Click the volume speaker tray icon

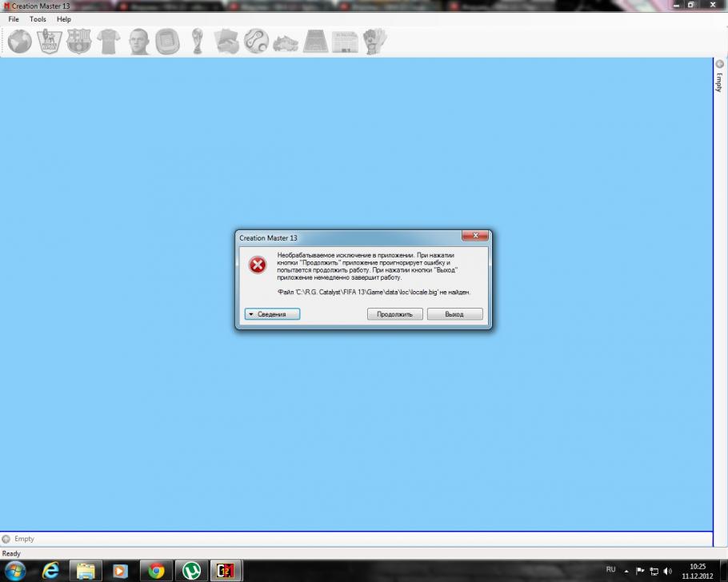click(668, 571)
